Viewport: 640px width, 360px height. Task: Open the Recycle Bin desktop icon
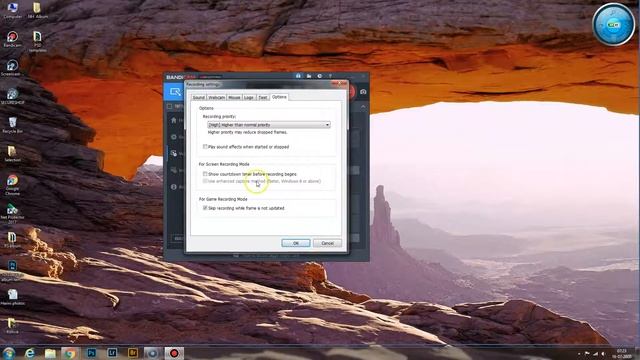coord(12,125)
